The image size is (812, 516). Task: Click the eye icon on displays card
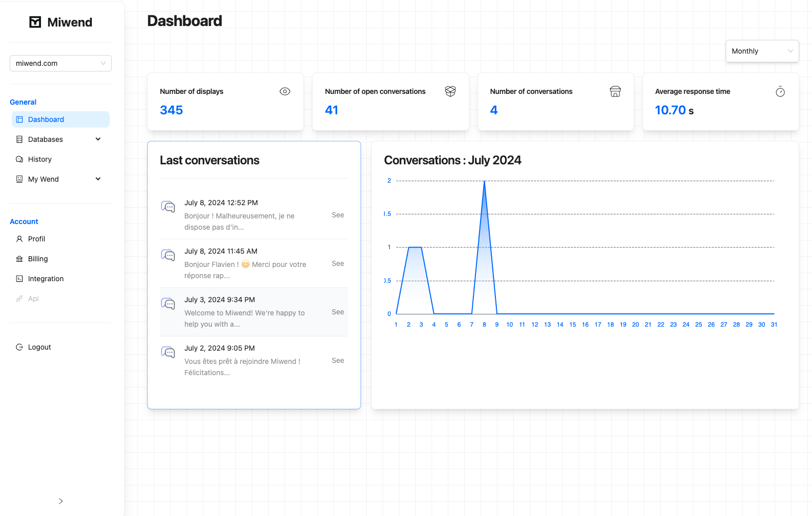[285, 91]
